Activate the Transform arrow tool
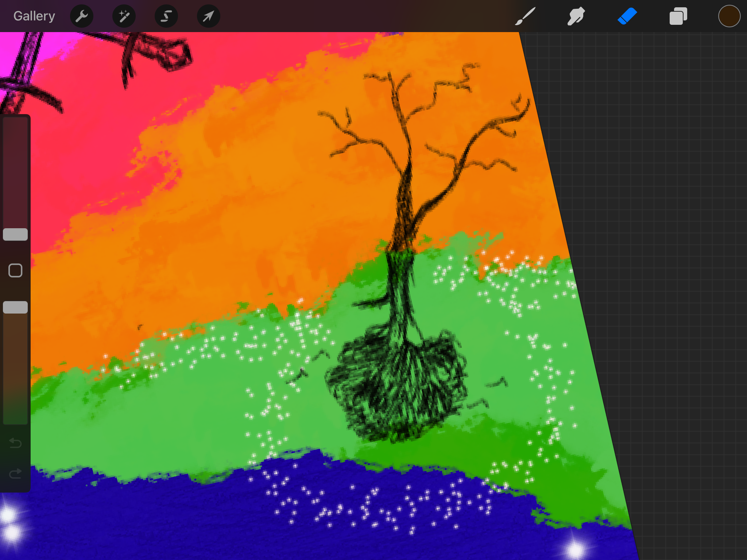The height and width of the screenshot is (560, 747). (x=208, y=16)
